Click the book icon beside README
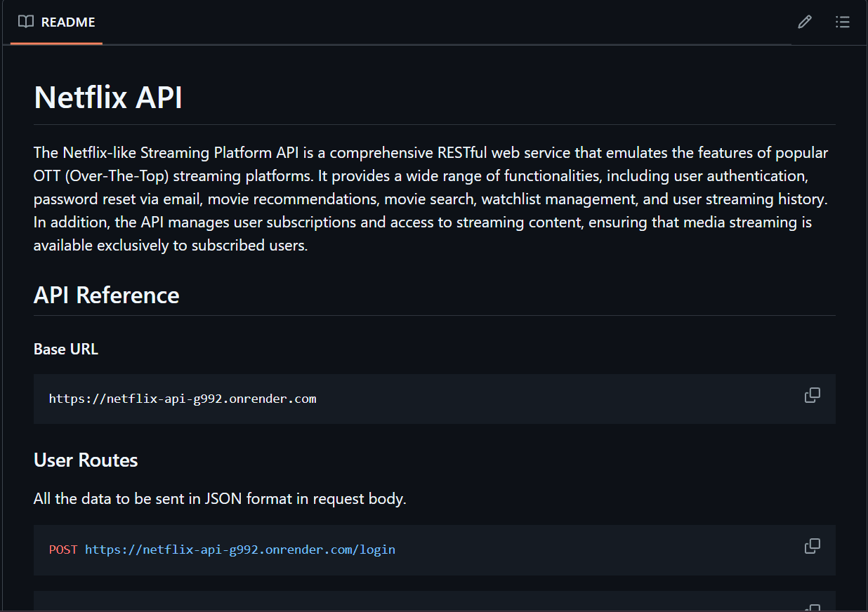 [26, 22]
